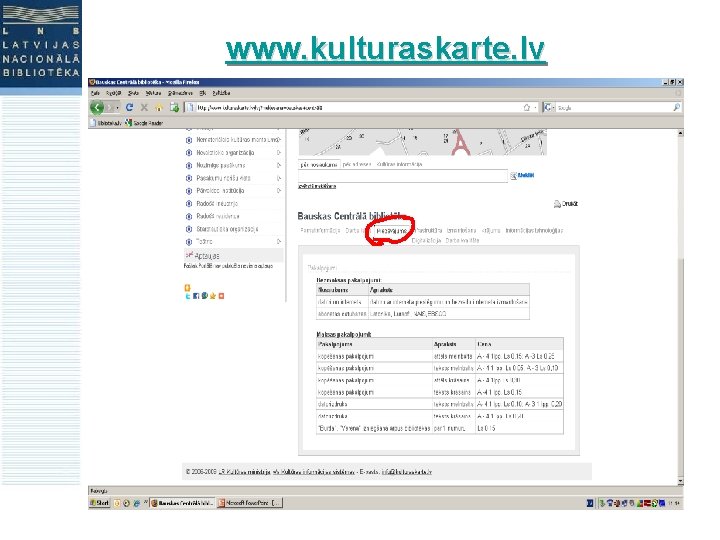The height and width of the screenshot is (540, 720).
Task: Open the Fails menu in Firefox
Action: point(95,93)
